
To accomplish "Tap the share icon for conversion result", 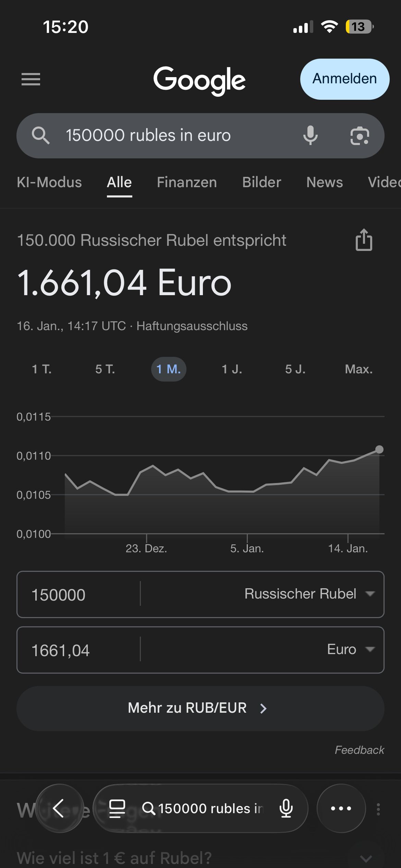I will point(364,240).
